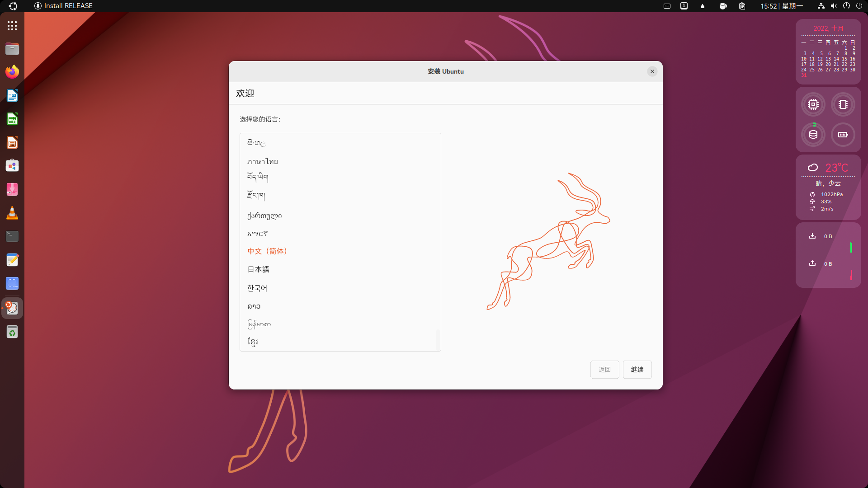
Task: Launch the Files manager from the dock
Action: 12,49
